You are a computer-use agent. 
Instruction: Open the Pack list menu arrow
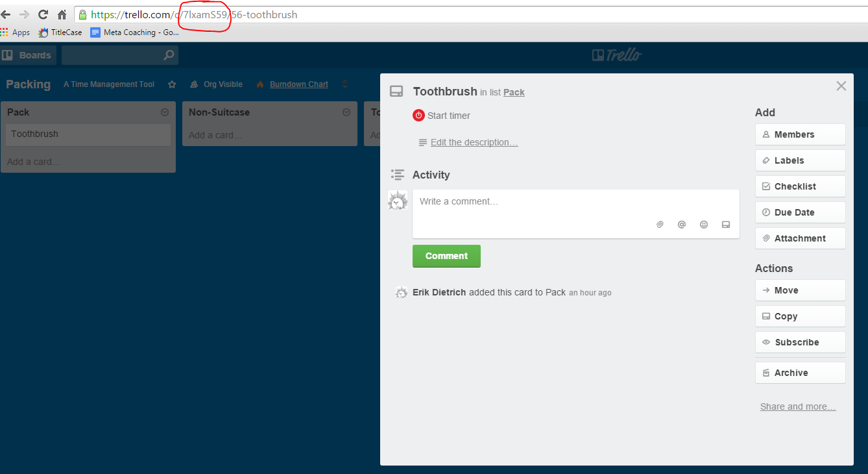[165, 112]
